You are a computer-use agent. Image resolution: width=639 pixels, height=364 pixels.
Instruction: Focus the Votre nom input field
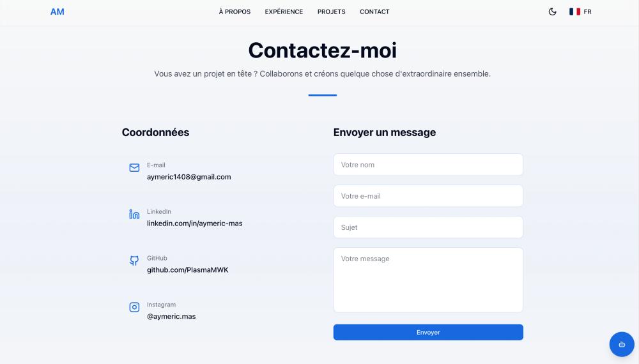428,165
